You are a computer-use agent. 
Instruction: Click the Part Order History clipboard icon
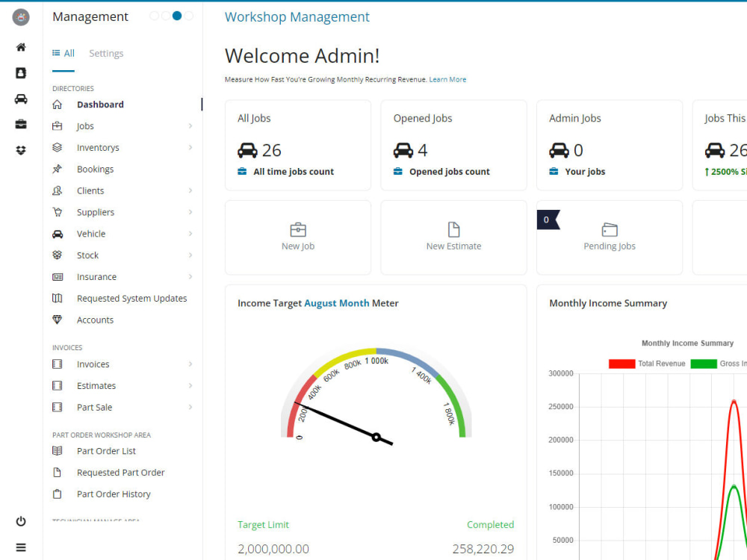point(58,494)
